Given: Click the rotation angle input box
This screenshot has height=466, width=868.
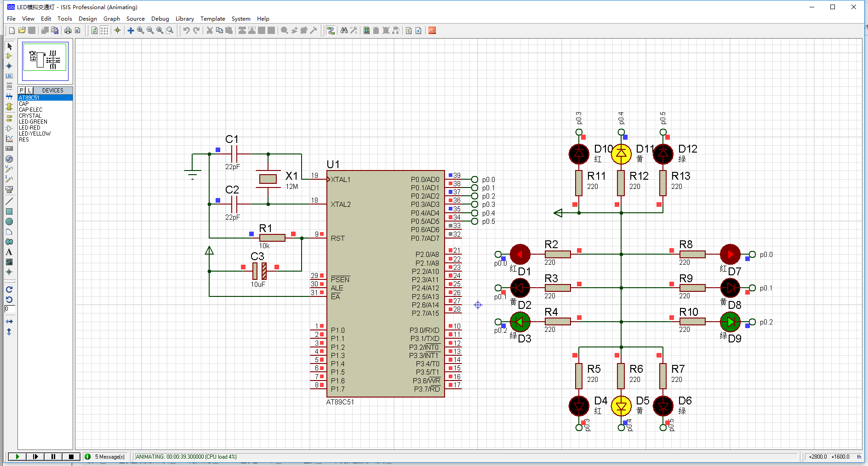Looking at the screenshot, I should (9, 309).
